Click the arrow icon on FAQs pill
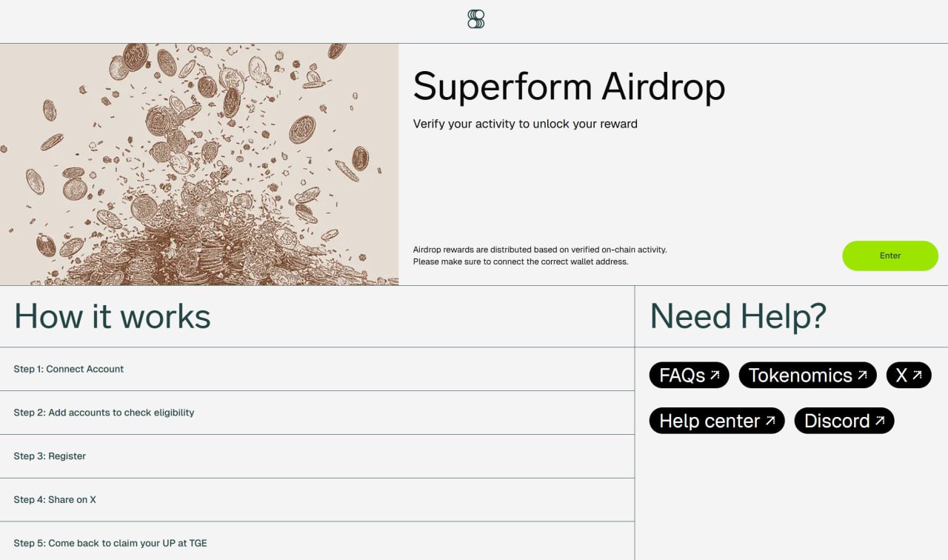948x560 pixels. pyautogui.click(x=715, y=376)
